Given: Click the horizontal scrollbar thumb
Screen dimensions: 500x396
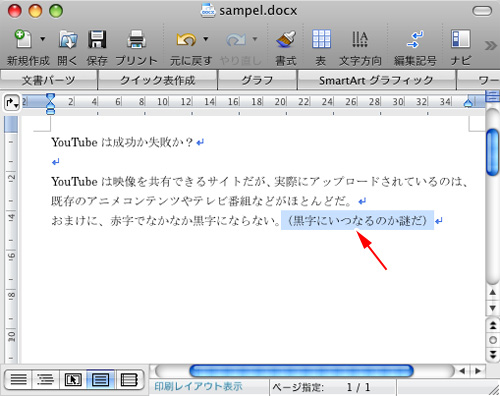Looking at the screenshot, I should [301, 371].
